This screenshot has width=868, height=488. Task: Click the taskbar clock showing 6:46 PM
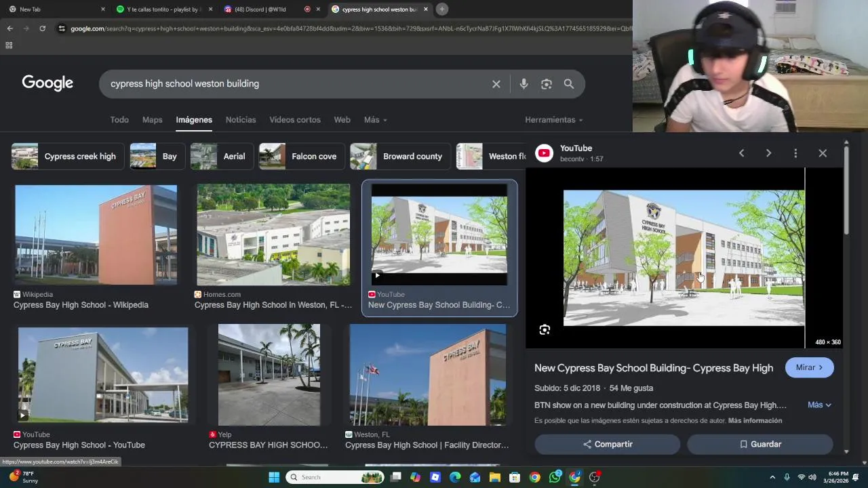tap(837, 477)
